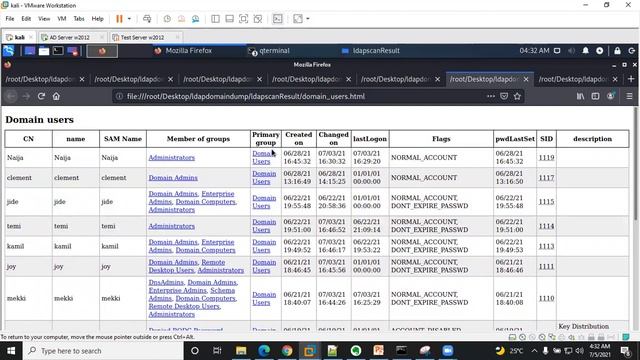The width and height of the screenshot is (640, 360).
Task: Open the Kali panel file manager icon
Action: (x=44, y=51)
